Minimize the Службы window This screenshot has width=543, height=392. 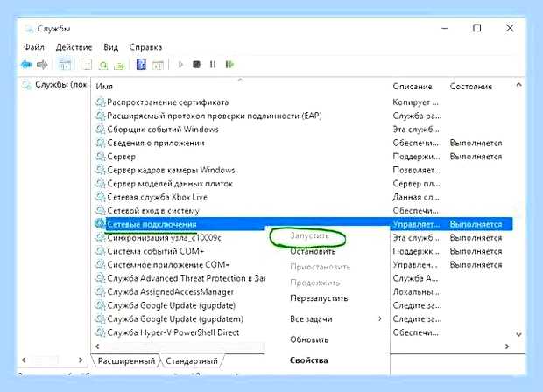445,28
